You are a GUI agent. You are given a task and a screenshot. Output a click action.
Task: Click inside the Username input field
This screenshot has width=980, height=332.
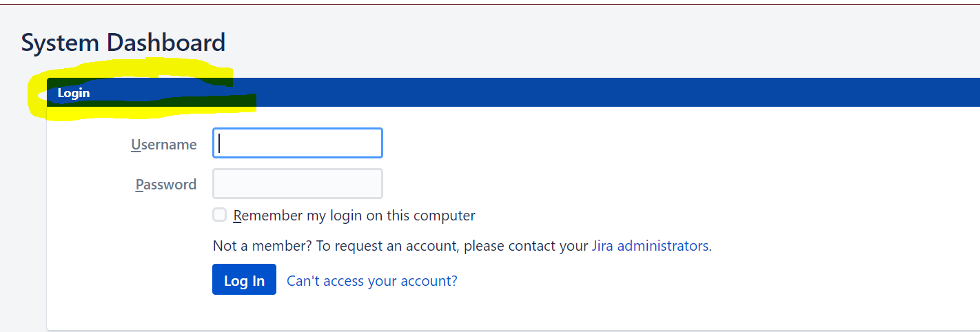[x=298, y=143]
